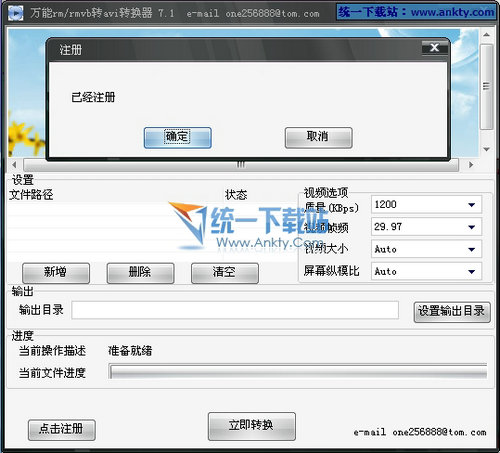Start conversion with 立即转换
This screenshot has height=453, width=500.
click(252, 426)
